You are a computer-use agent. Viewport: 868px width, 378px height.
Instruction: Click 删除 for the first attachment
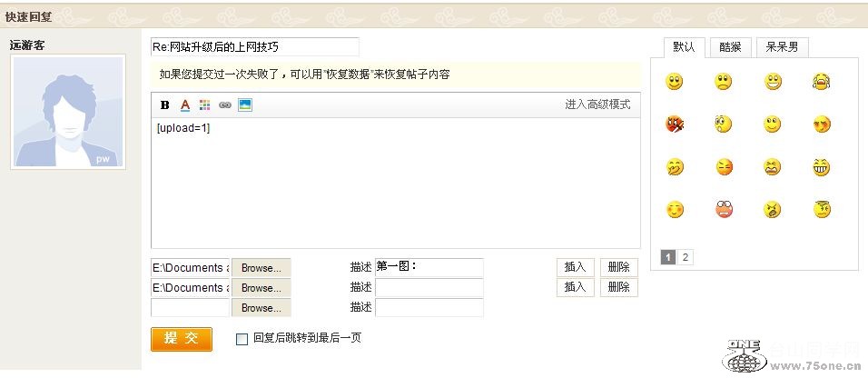pyautogui.click(x=618, y=267)
